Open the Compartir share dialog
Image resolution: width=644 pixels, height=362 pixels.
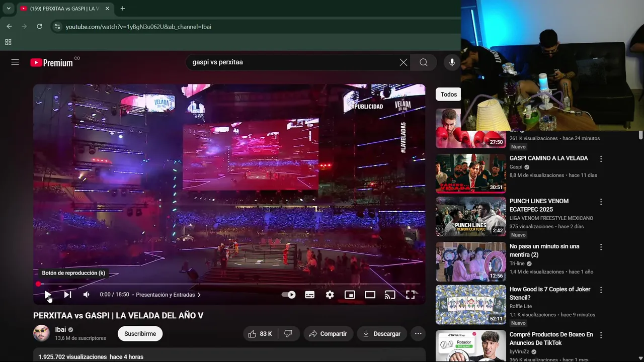[328, 334]
